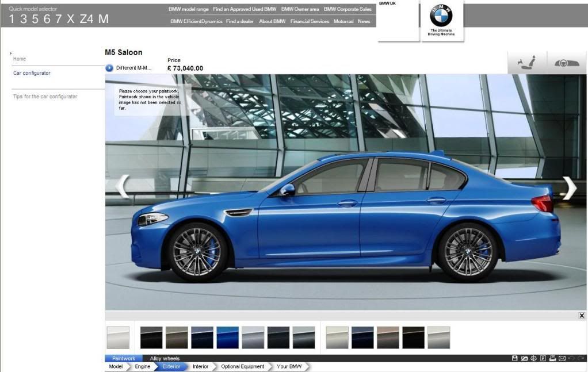Image resolution: width=588 pixels, height=372 pixels.
Task: Click the summary document icon
Action: [x=543, y=359]
